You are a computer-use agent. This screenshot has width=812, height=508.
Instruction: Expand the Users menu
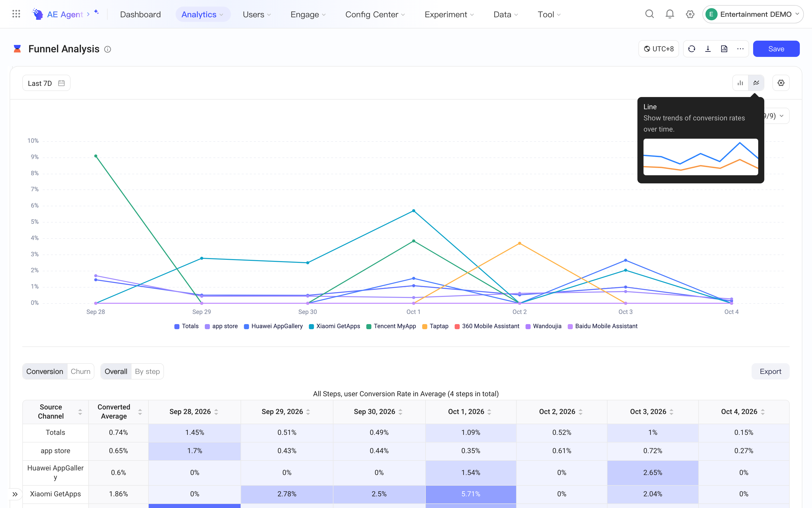coord(257,14)
